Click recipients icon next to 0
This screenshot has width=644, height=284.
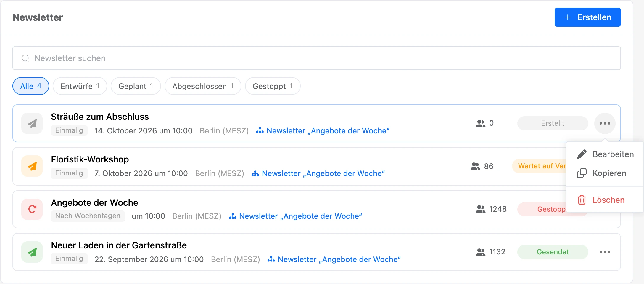tap(481, 123)
